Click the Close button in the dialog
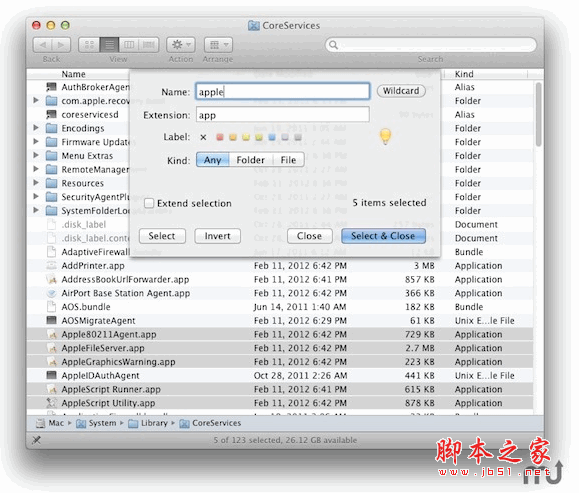This screenshot has height=493, width=579. pyautogui.click(x=309, y=236)
